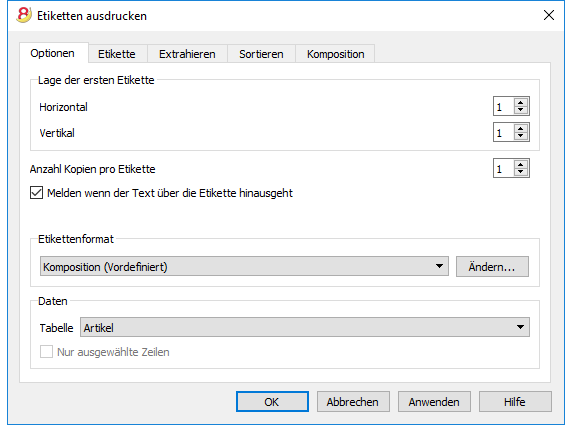Increase Anzahl Kopien pro Etikette

point(521,165)
